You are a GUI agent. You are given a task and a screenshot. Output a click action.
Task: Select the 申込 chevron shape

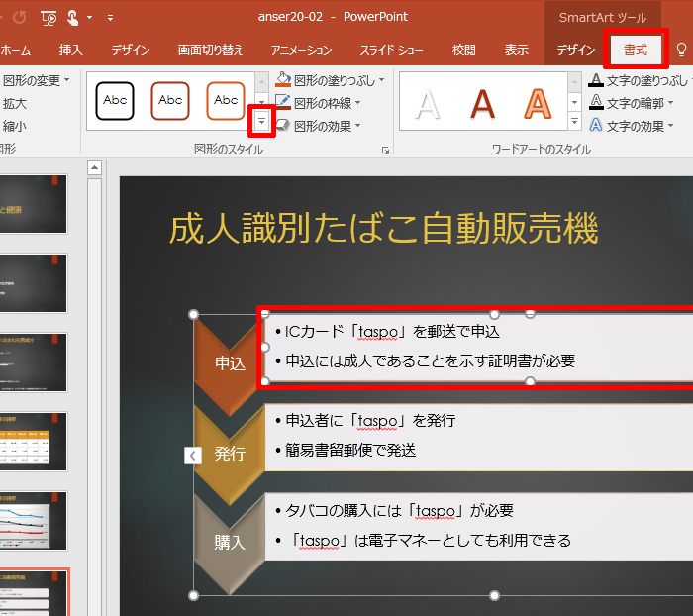tap(230, 363)
